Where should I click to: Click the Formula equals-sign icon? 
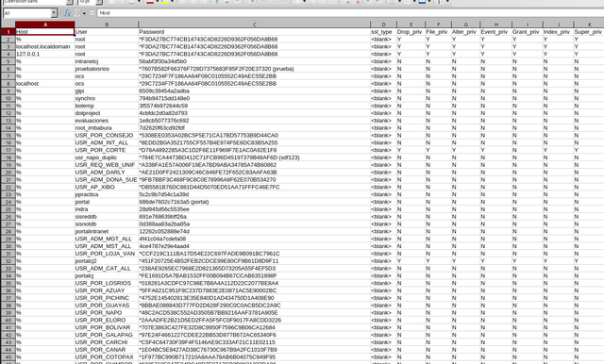coord(92,13)
